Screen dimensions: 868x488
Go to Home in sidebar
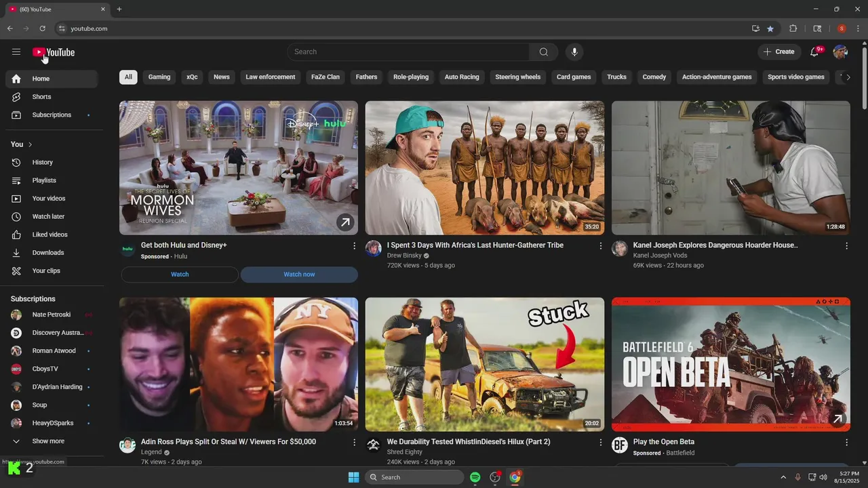52,79
